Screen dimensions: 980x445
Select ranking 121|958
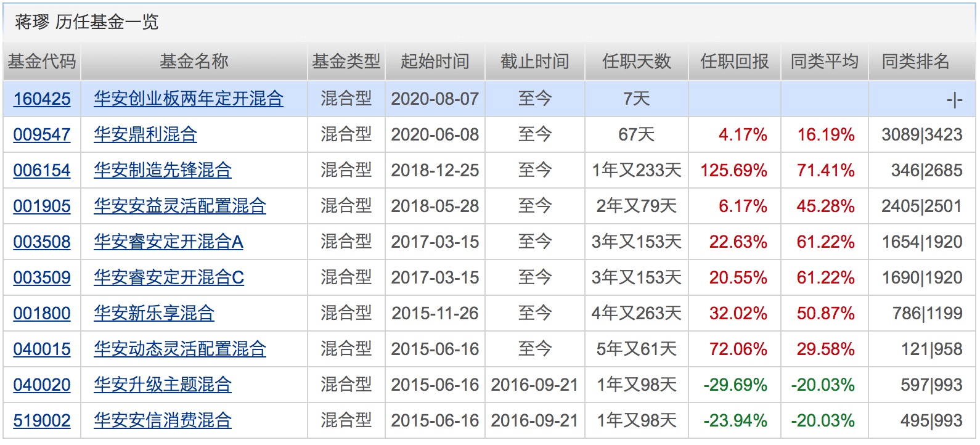click(x=932, y=349)
